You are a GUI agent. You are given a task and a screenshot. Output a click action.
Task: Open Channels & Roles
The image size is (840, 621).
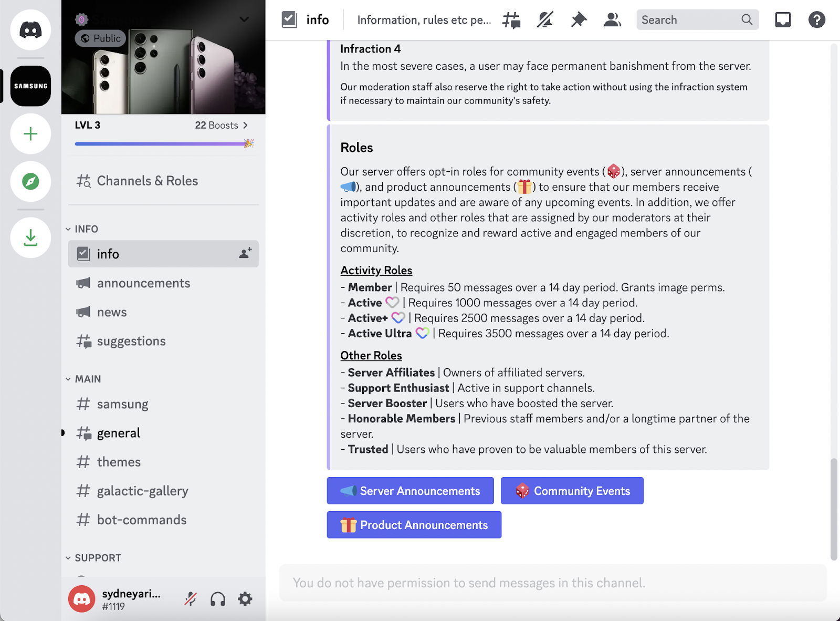click(x=147, y=181)
